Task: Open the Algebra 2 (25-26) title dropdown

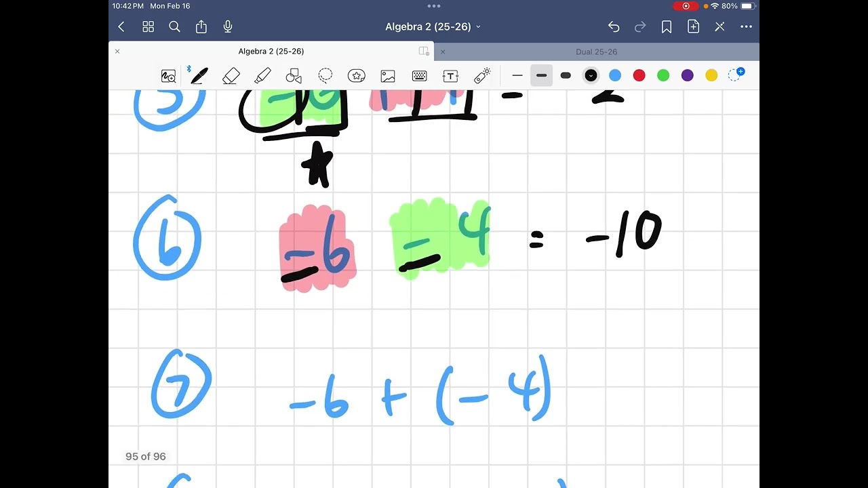Action: [x=433, y=27]
